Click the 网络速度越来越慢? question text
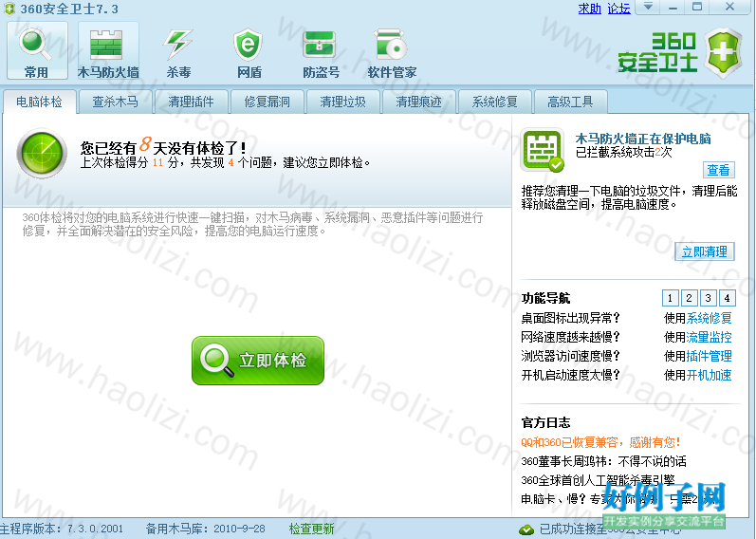 point(570,337)
